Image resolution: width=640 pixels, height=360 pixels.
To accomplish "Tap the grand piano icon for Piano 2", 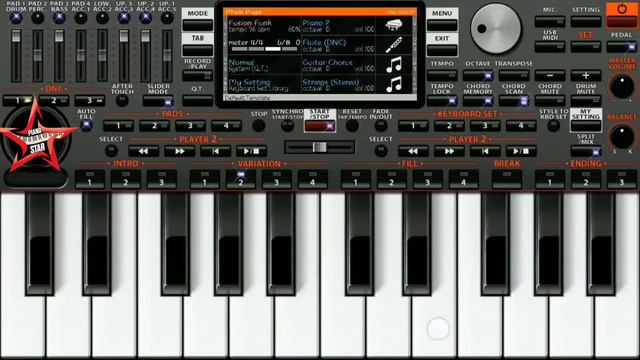I will point(394,26).
